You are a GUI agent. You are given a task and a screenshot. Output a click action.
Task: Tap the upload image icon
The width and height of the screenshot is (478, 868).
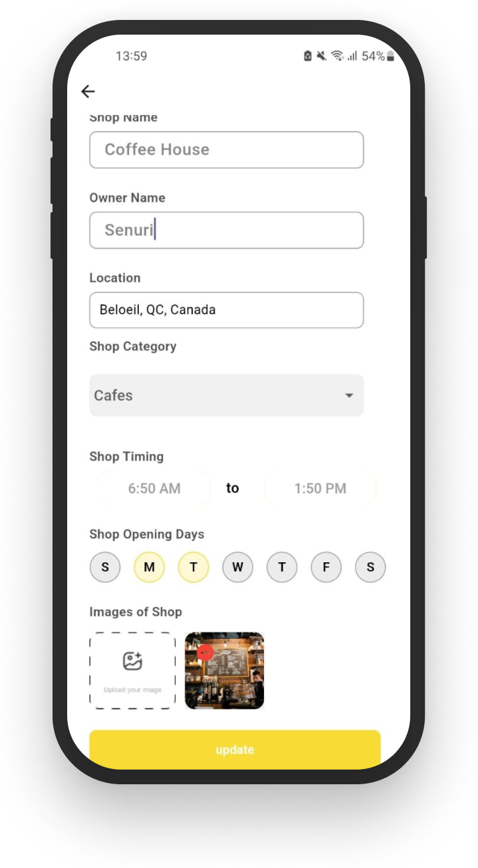click(132, 661)
